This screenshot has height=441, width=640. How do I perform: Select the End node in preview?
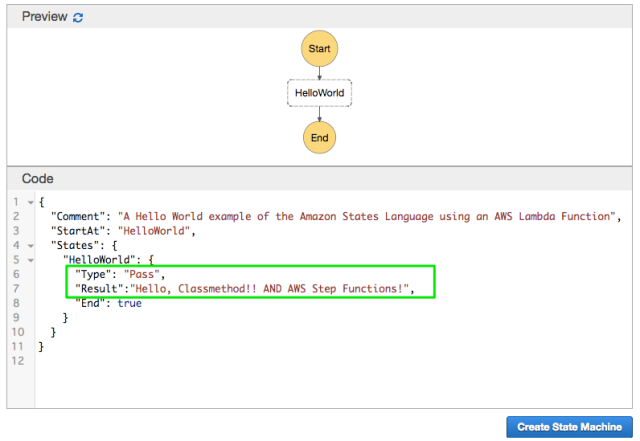tap(319, 138)
